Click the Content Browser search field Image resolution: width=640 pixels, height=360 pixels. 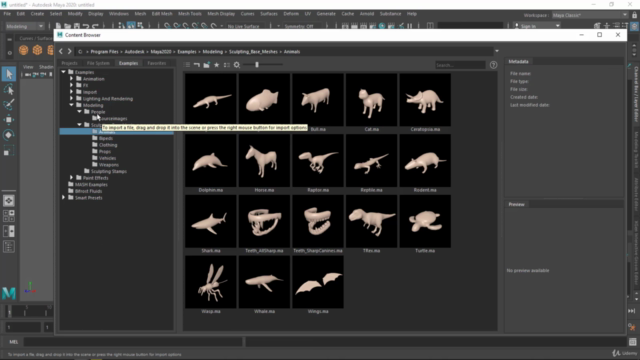(460, 65)
